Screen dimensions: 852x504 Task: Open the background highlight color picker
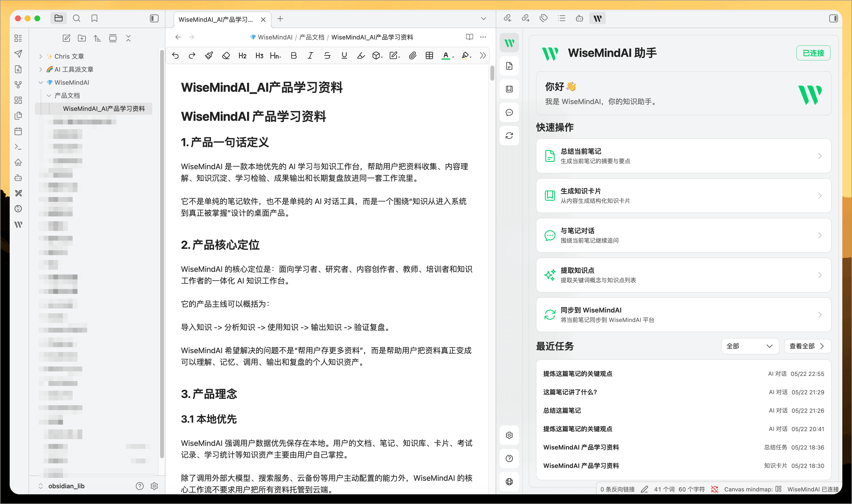coord(466,55)
